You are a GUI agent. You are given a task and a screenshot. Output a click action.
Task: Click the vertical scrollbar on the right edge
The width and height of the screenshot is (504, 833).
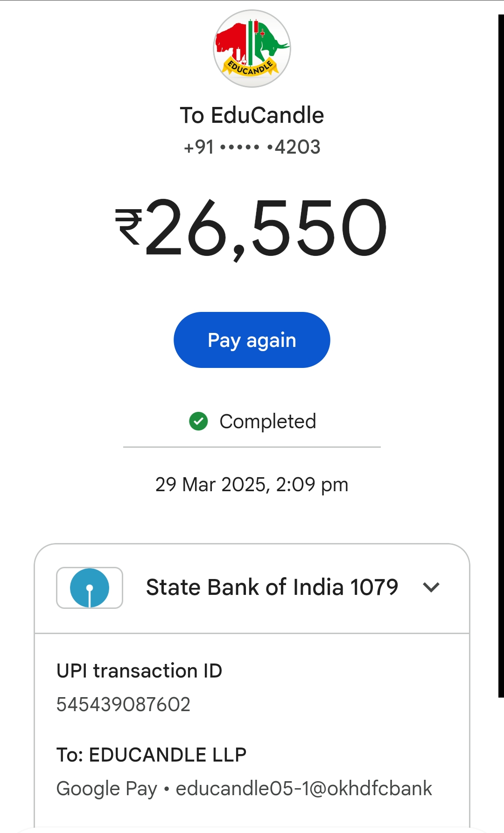pyautogui.click(x=501, y=355)
